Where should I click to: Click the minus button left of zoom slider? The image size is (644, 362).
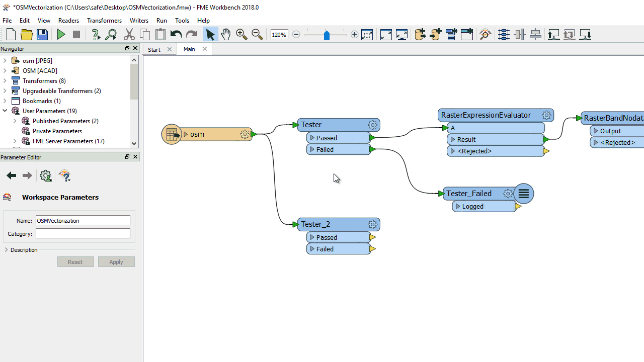(x=296, y=35)
